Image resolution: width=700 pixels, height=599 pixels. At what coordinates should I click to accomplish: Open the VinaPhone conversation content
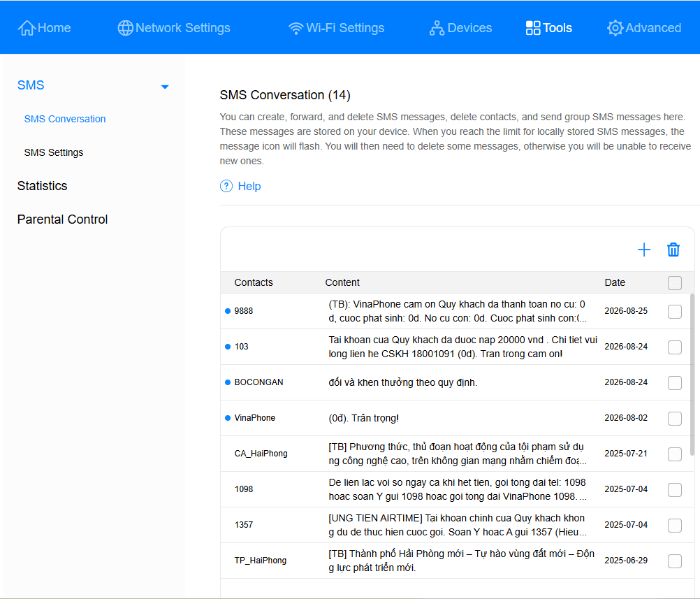click(364, 418)
